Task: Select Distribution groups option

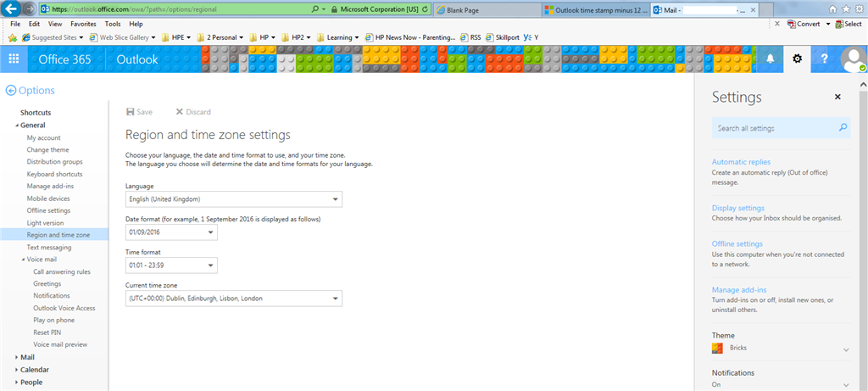Action: coord(55,162)
